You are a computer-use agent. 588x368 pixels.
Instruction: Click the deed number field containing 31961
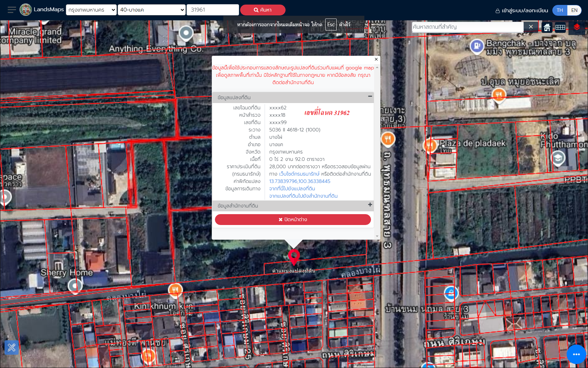(x=213, y=10)
